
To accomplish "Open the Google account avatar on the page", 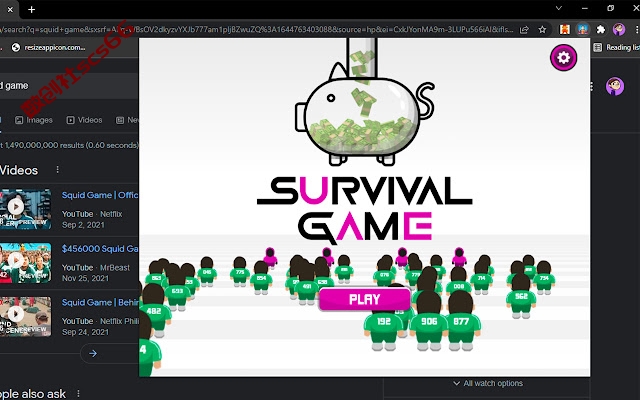I will [x=615, y=86].
